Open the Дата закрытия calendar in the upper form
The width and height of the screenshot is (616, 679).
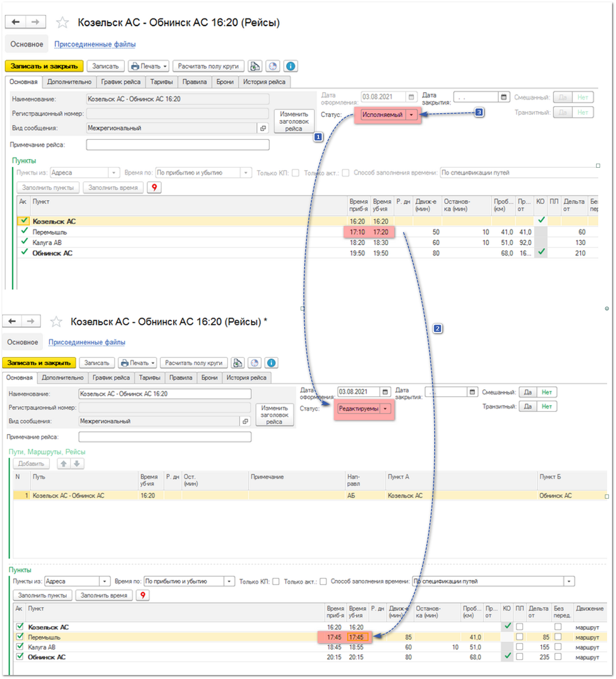503,97
